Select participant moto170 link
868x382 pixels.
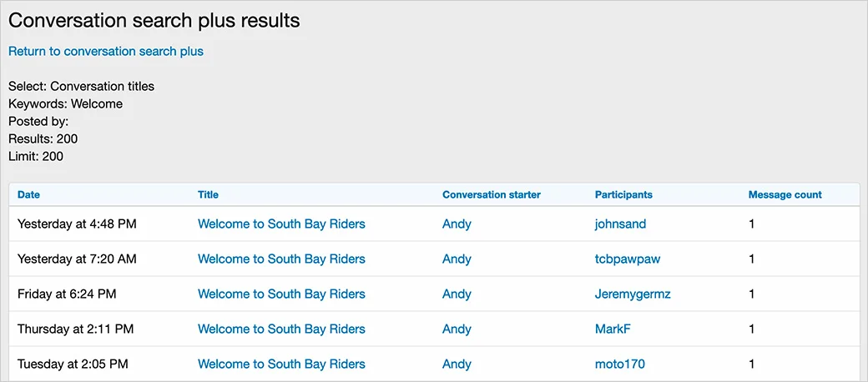pos(619,364)
